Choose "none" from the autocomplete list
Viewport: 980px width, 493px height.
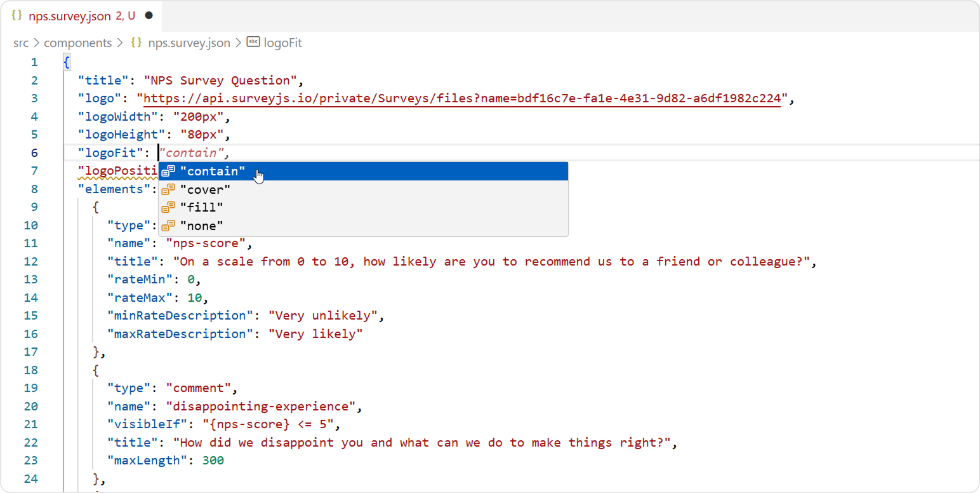coord(202,225)
